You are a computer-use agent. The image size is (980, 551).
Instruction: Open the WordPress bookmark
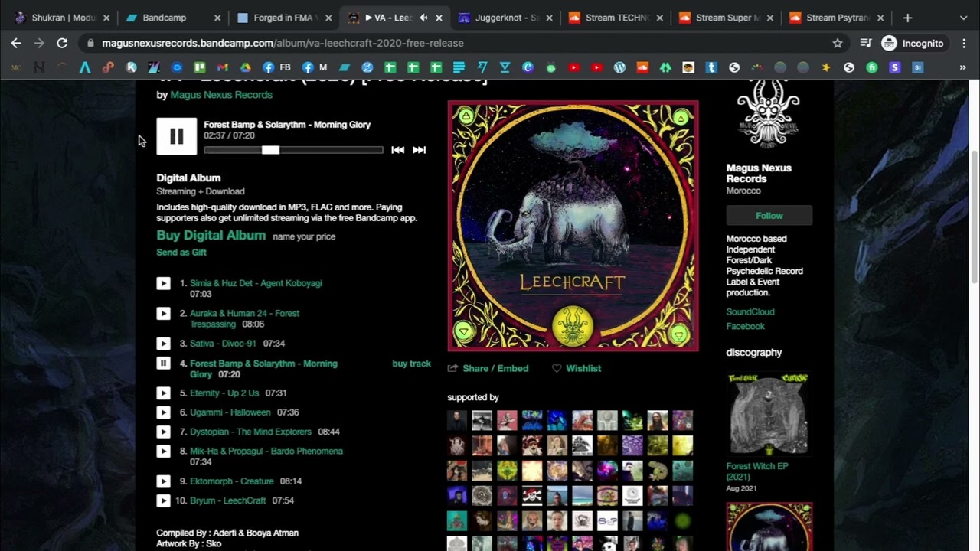pos(619,67)
